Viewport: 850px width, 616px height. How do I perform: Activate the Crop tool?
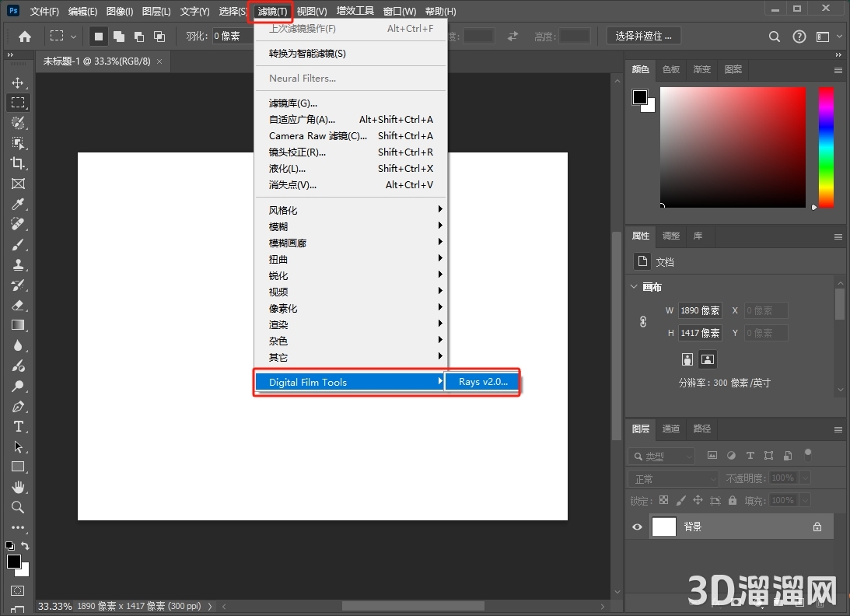pyautogui.click(x=18, y=163)
